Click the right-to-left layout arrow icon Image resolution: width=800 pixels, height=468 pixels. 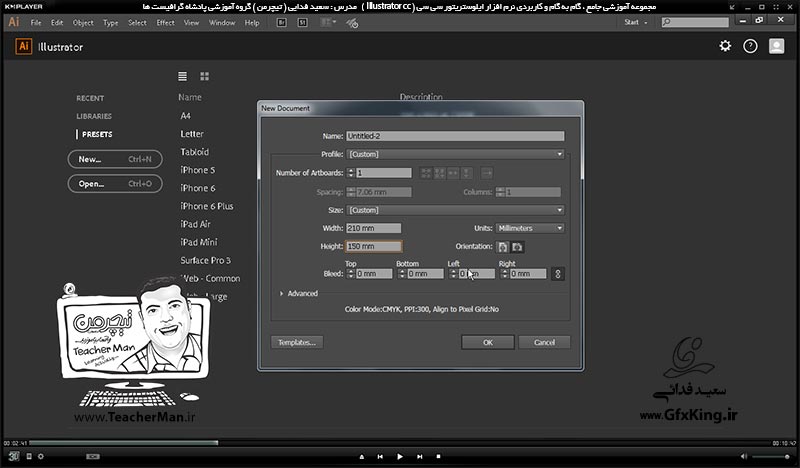[487, 173]
